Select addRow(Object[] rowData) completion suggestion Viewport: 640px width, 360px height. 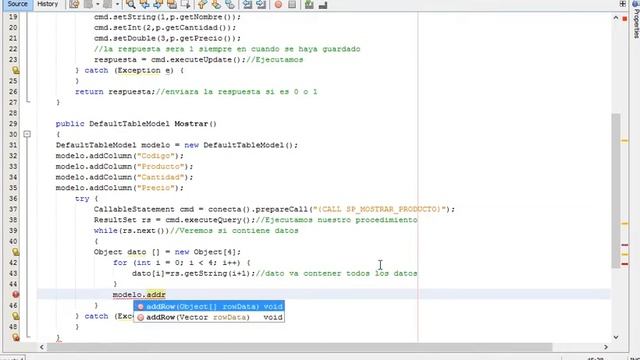point(209,307)
